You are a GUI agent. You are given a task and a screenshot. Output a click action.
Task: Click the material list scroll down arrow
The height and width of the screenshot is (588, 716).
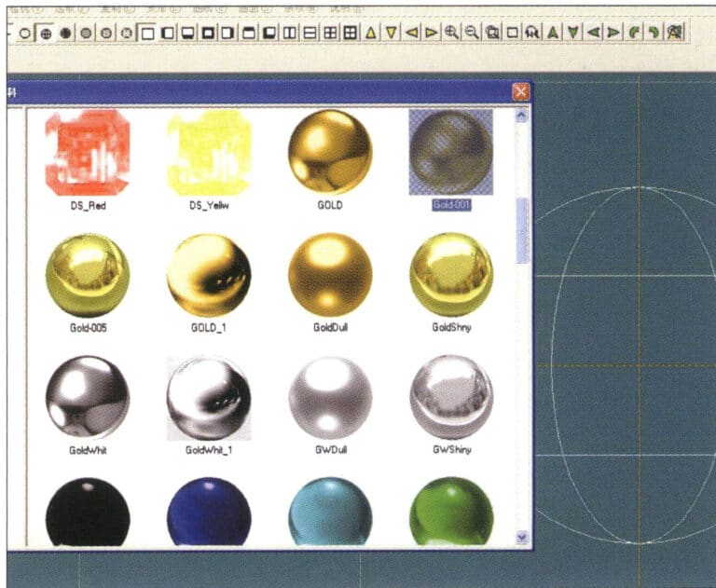(x=522, y=538)
